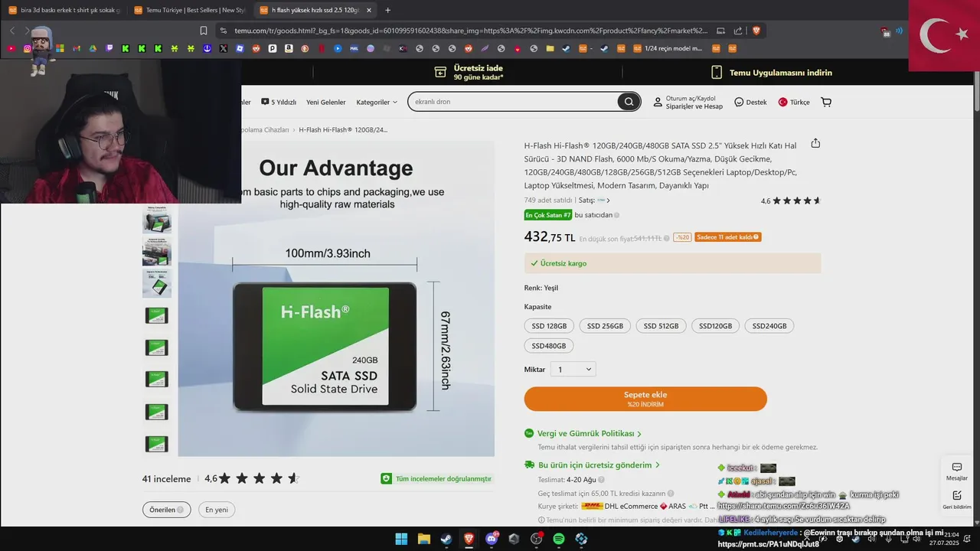Open a new browser tab
980x551 pixels.
click(387, 10)
